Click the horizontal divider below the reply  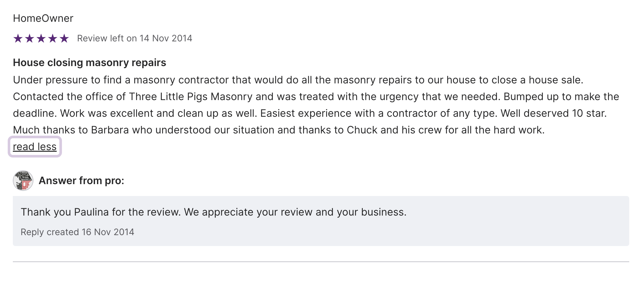coord(321,262)
